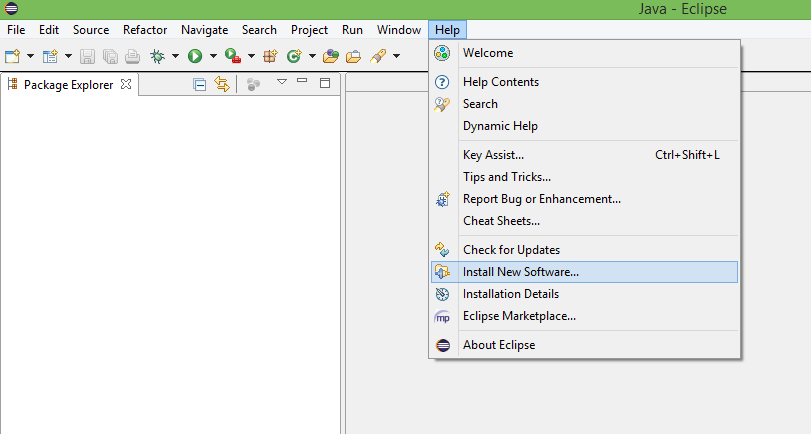Image resolution: width=811 pixels, height=434 pixels.
Task: Choose Dynamic Help menu entry
Action: coord(584,126)
